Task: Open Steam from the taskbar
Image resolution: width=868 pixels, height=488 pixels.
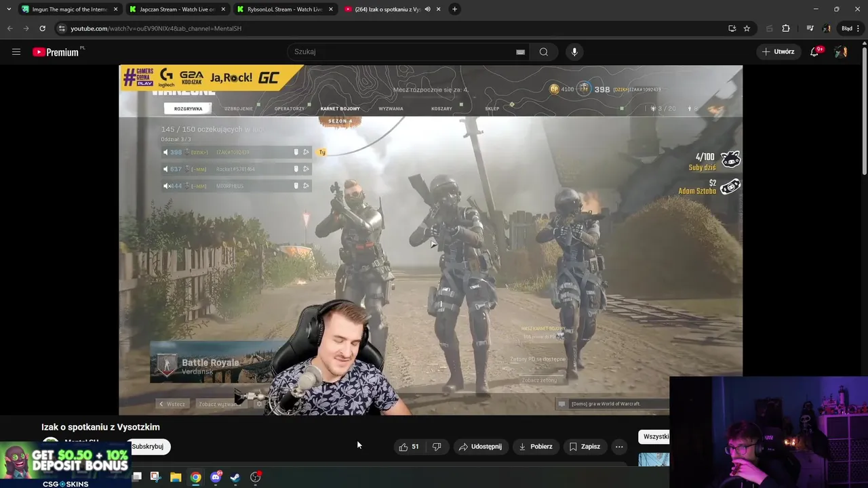Action: (235, 477)
